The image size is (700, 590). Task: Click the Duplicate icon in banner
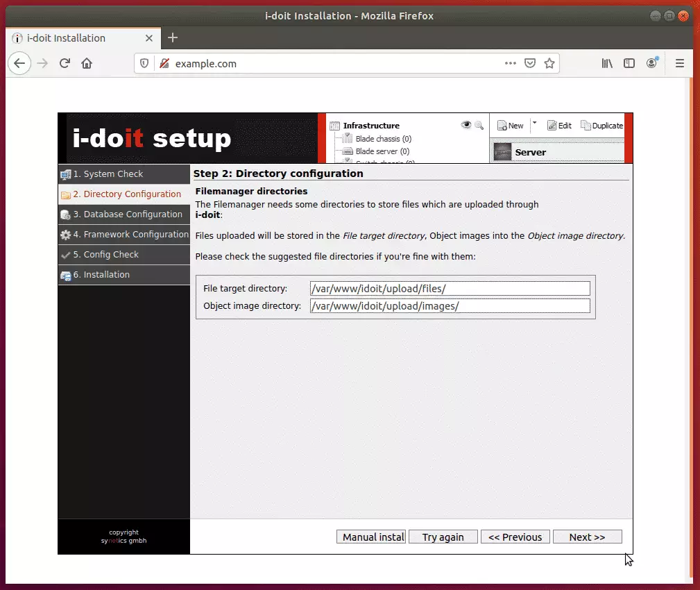click(x=586, y=126)
